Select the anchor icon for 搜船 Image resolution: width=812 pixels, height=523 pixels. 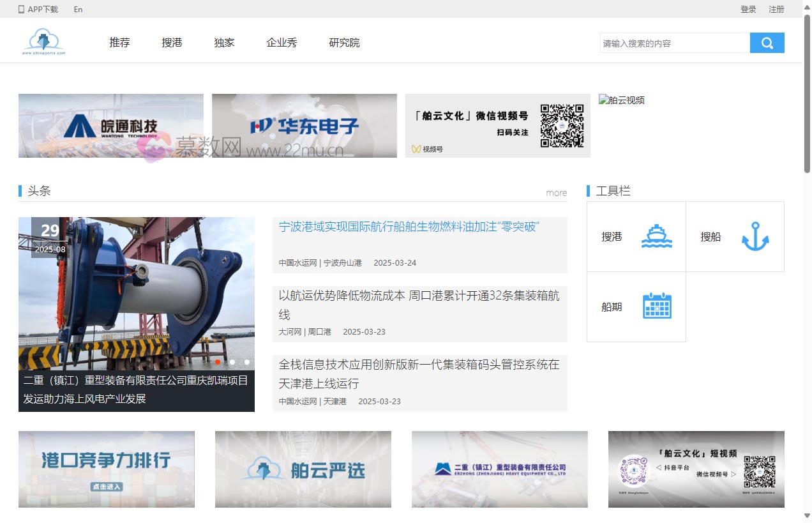[755, 236]
